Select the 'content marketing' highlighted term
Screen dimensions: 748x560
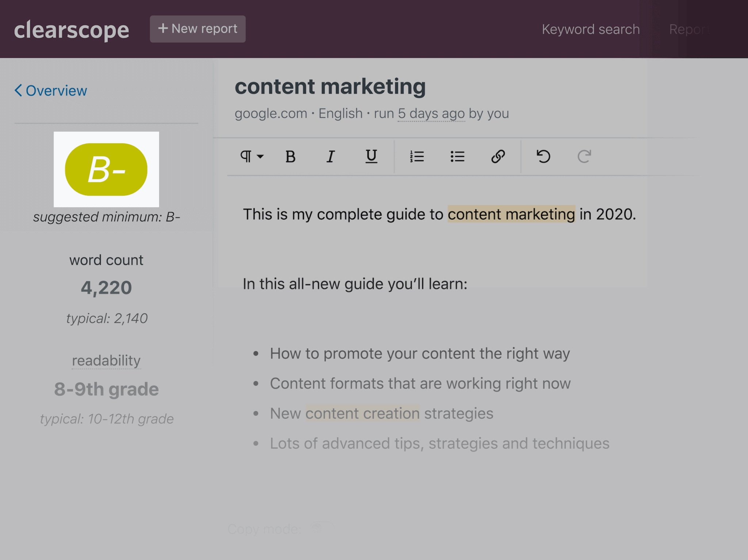pyautogui.click(x=511, y=214)
